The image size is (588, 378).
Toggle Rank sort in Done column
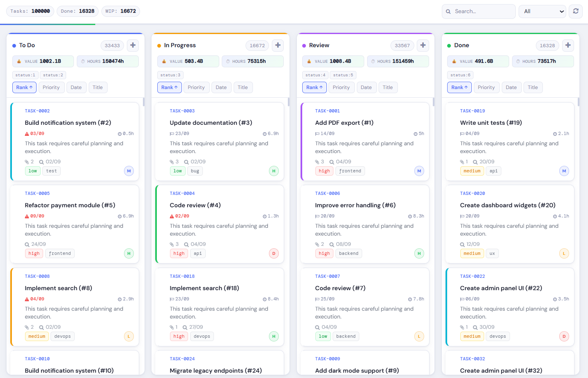tap(459, 87)
